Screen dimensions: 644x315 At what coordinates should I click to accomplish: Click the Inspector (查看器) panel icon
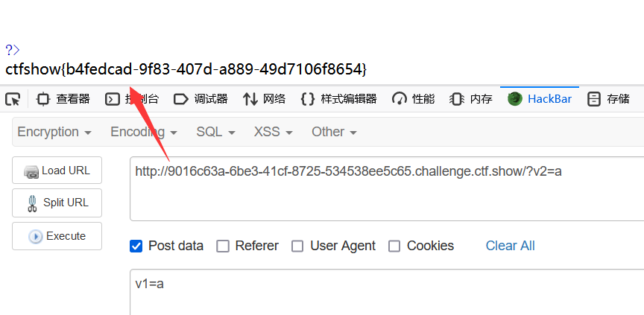[42, 99]
